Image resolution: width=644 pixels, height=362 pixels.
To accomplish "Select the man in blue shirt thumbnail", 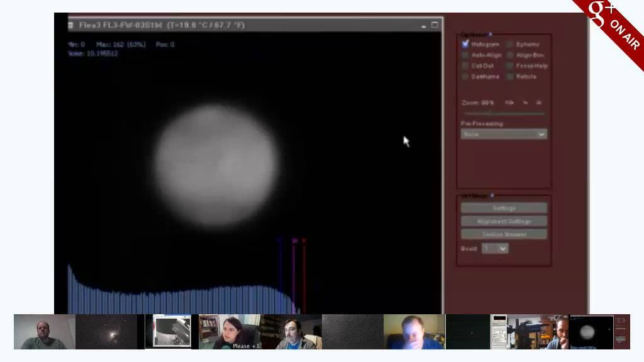I will [414, 332].
